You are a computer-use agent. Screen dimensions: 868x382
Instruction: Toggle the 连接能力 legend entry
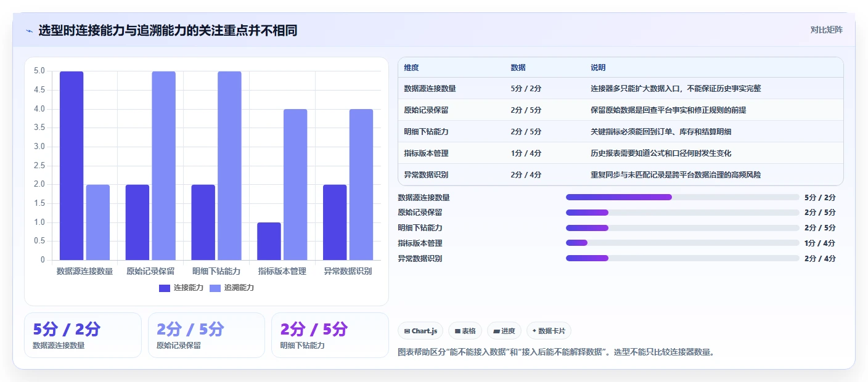[x=181, y=288]
